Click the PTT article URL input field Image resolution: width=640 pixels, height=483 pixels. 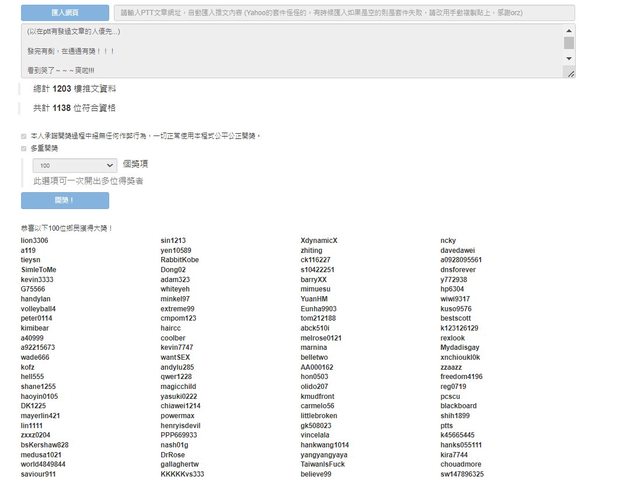point(340,12)
